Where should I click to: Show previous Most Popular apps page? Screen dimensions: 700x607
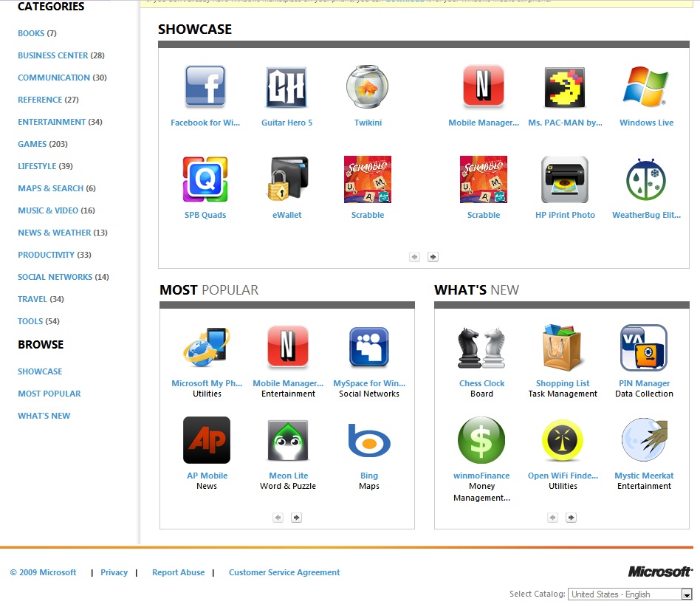point(278,518)
